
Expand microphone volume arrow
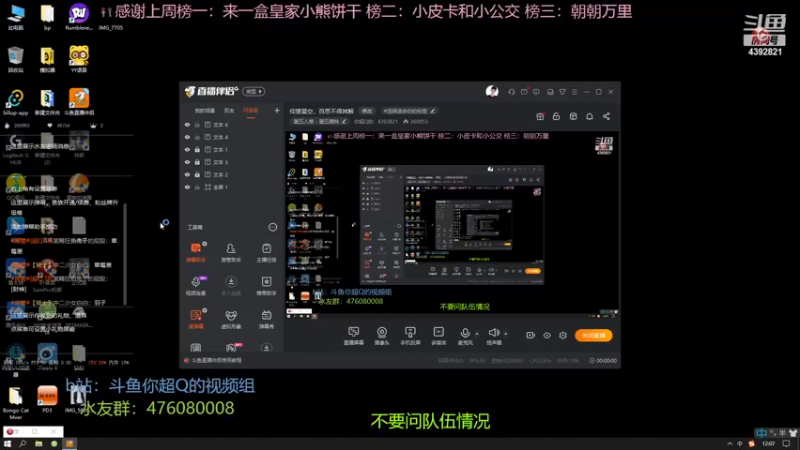[477, 334]
